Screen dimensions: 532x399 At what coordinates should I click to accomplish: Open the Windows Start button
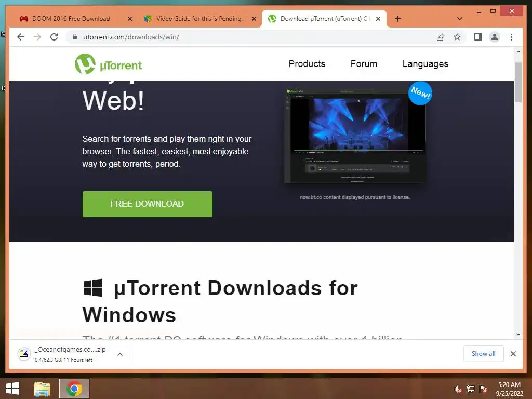12,389
